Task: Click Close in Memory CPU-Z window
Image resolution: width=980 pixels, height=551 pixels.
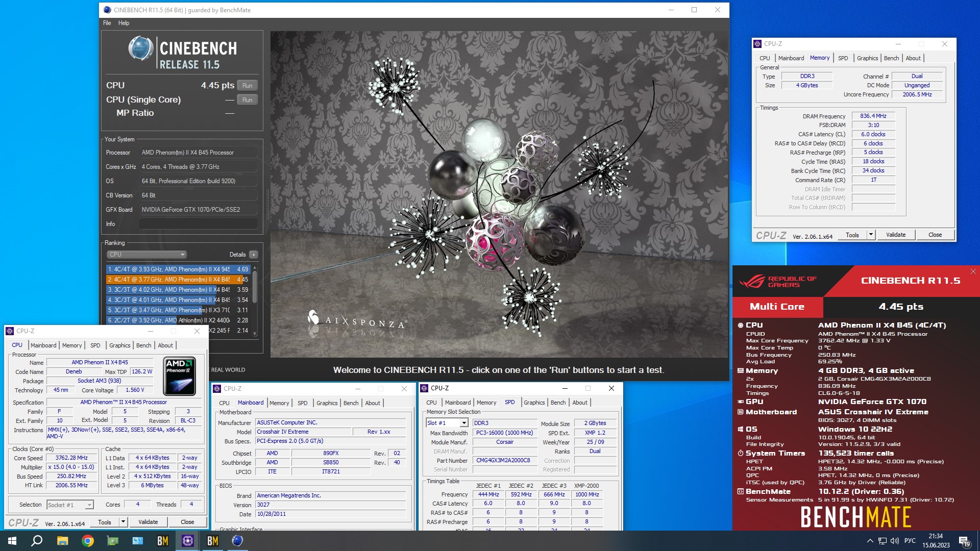Action: click(935, 235)
